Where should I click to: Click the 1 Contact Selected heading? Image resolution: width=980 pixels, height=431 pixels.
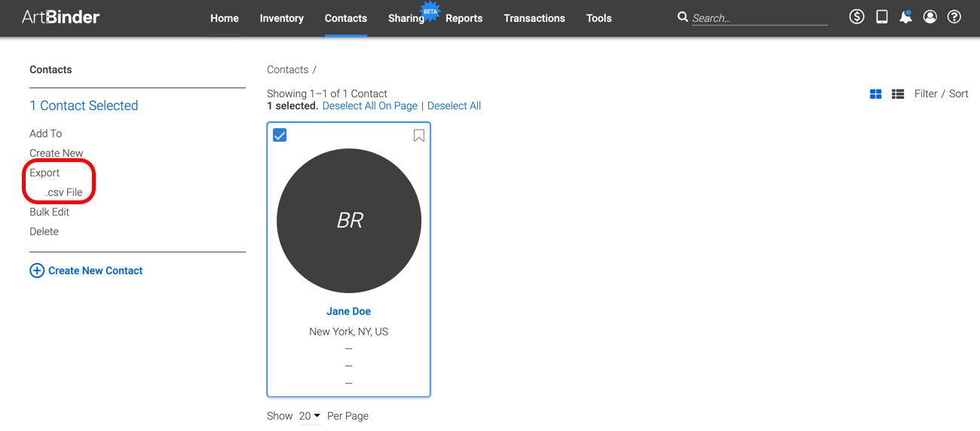(84, 105)
